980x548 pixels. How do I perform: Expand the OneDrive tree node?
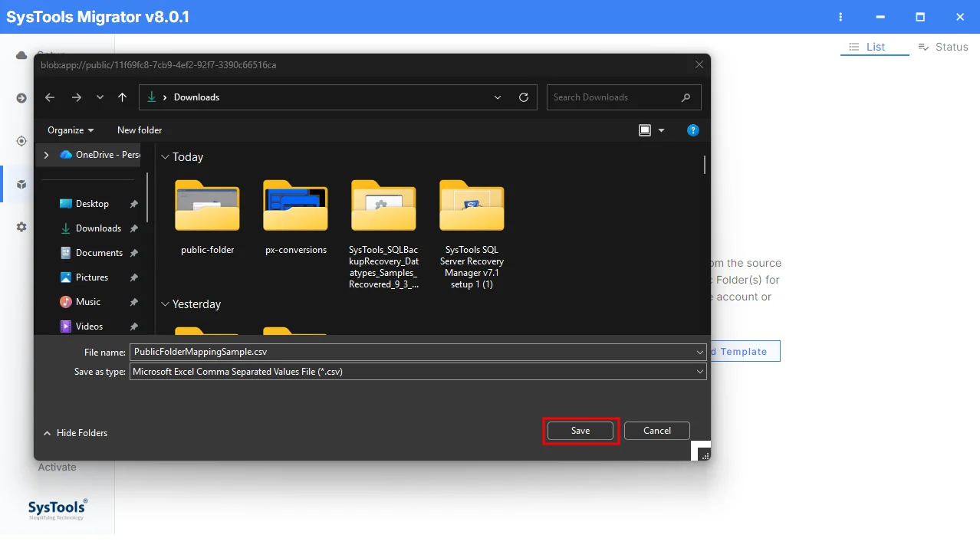[x=47, y=155]
